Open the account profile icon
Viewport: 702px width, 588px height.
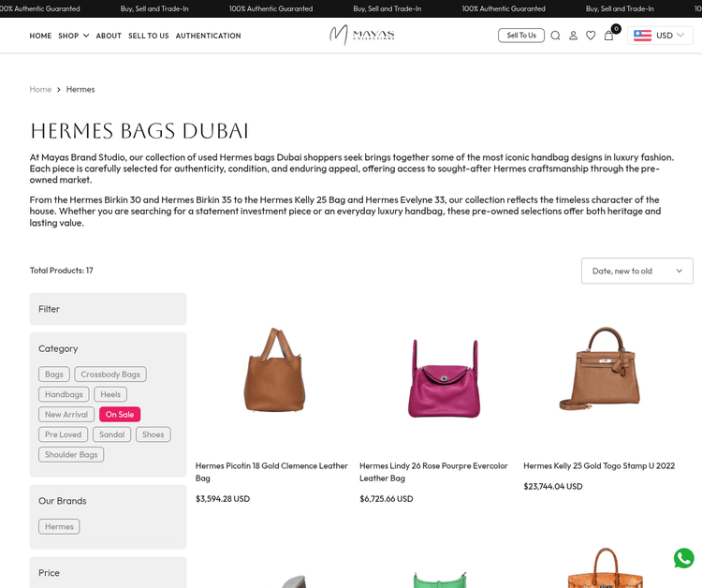573,36
